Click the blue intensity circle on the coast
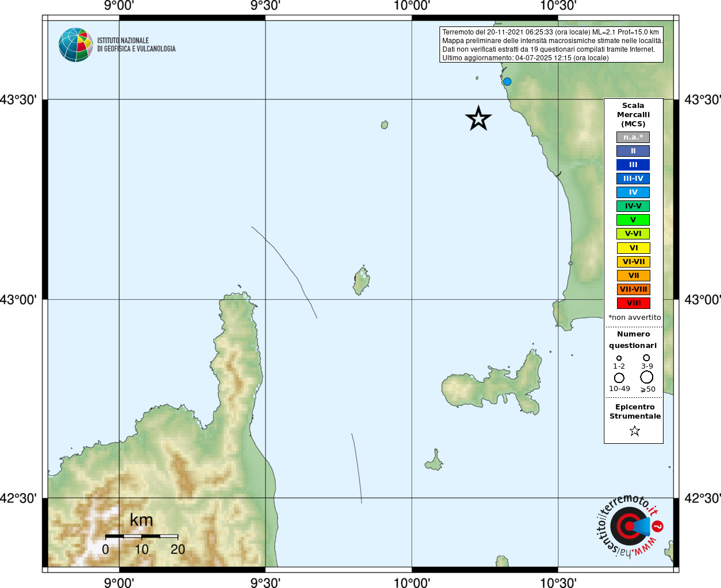 [507, 82]
